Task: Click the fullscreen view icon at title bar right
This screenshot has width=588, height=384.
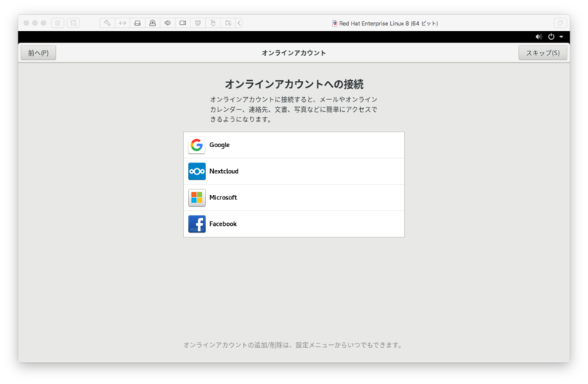Action: pyautogui.click(x=560, y=23)
